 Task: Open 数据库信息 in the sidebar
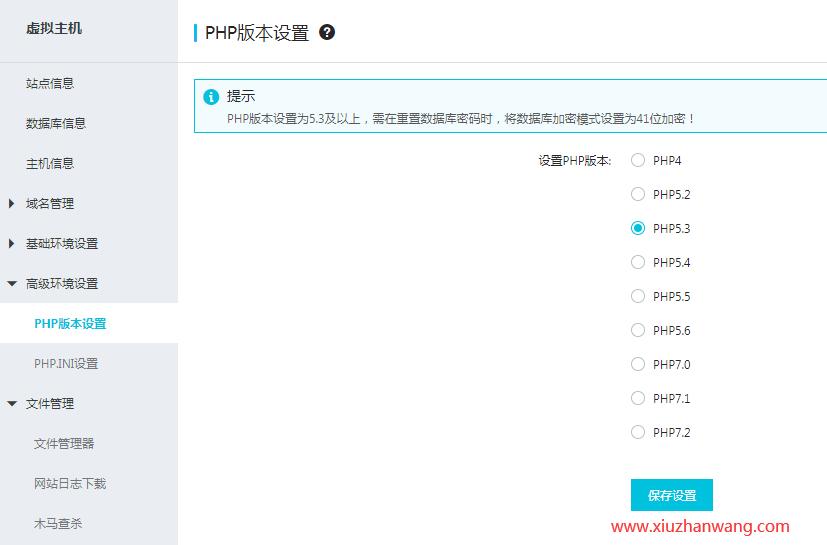pyautogui.click(x=56, y=124)
